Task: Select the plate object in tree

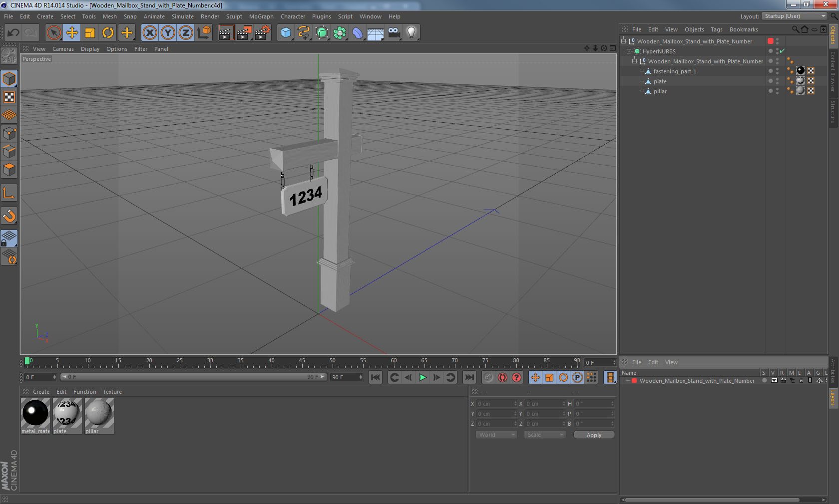Action: click(x=660, y=81)
